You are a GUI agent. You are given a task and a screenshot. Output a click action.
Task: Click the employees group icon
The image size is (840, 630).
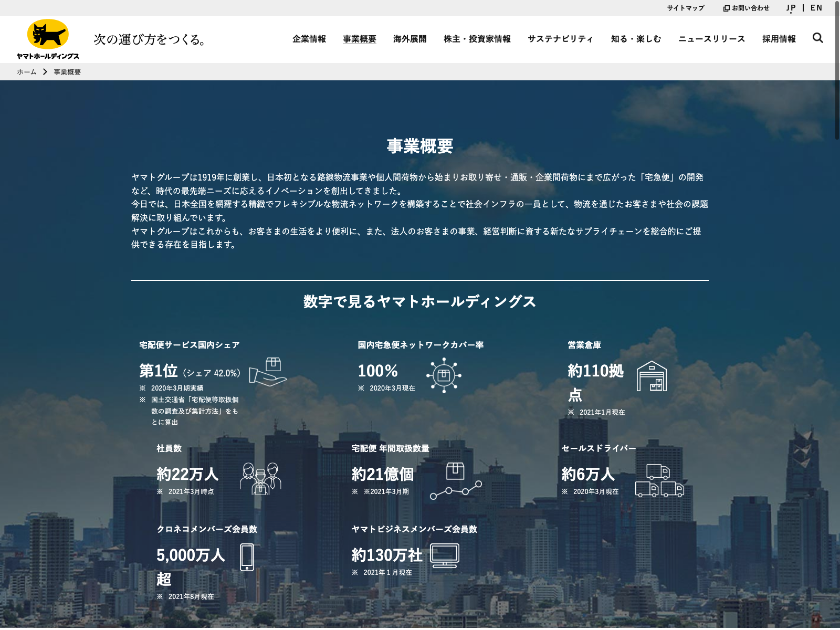tap(260, 478)
